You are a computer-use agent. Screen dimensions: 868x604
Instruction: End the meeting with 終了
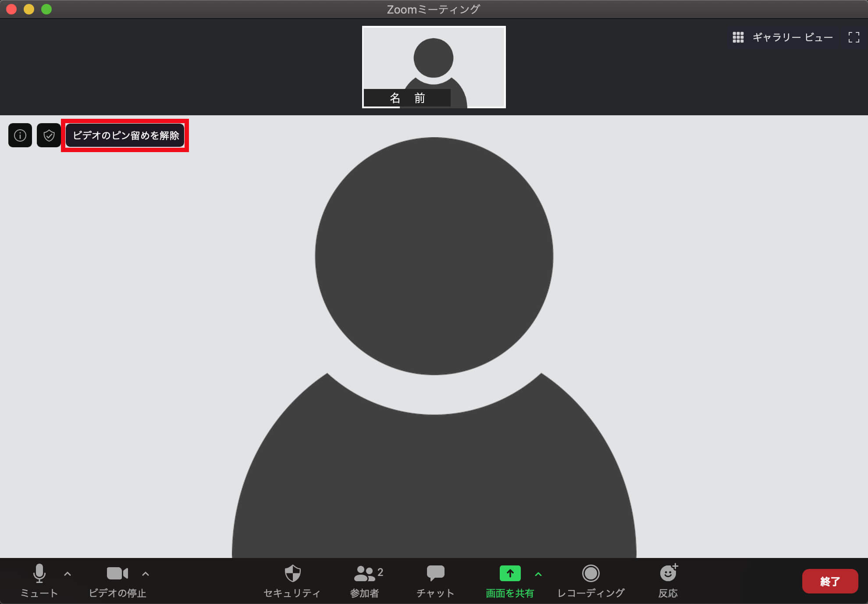point(830,581)
